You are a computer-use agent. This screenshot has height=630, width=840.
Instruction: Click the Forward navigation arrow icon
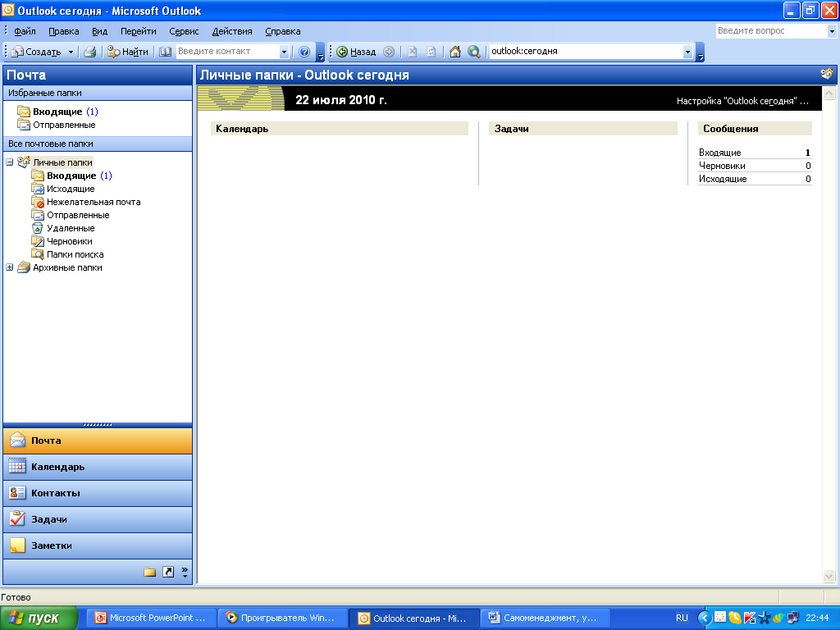coord(389,52)
